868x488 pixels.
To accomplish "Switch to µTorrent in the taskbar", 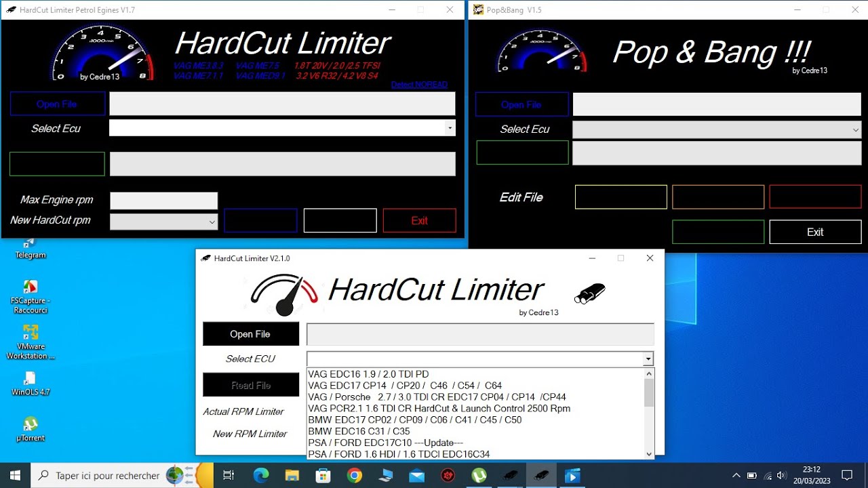I will 479,476.
